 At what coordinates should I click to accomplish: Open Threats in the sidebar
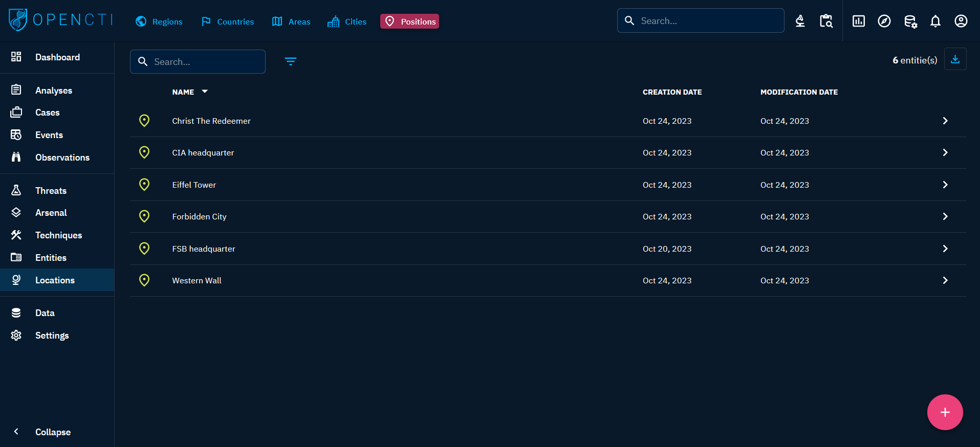tap(51, 191)
